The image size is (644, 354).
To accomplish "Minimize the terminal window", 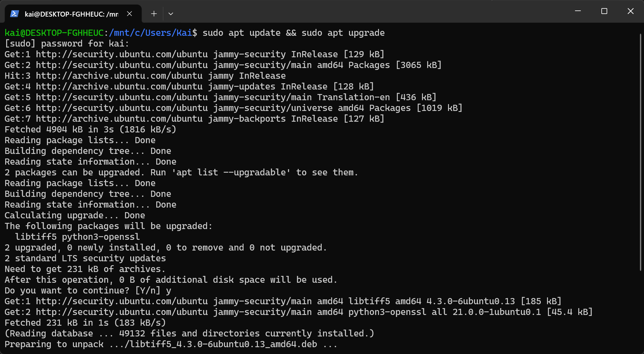I will pos(578,11).
